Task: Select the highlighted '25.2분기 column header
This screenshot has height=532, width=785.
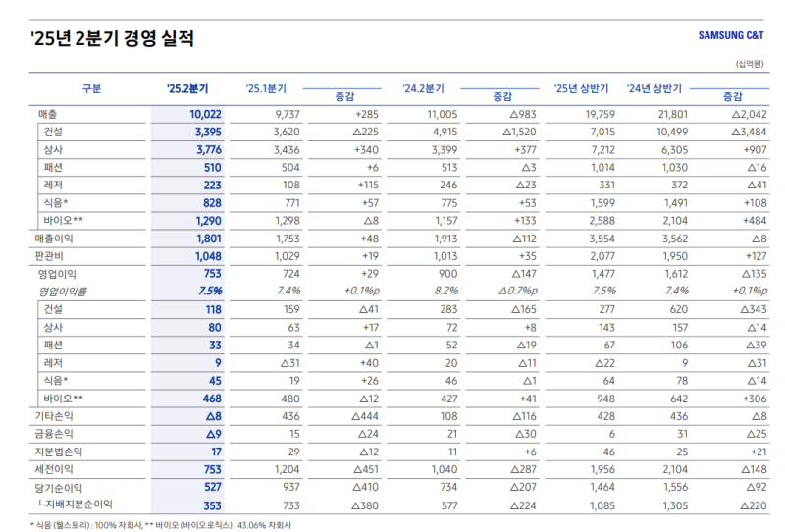Action: [187, 88]
